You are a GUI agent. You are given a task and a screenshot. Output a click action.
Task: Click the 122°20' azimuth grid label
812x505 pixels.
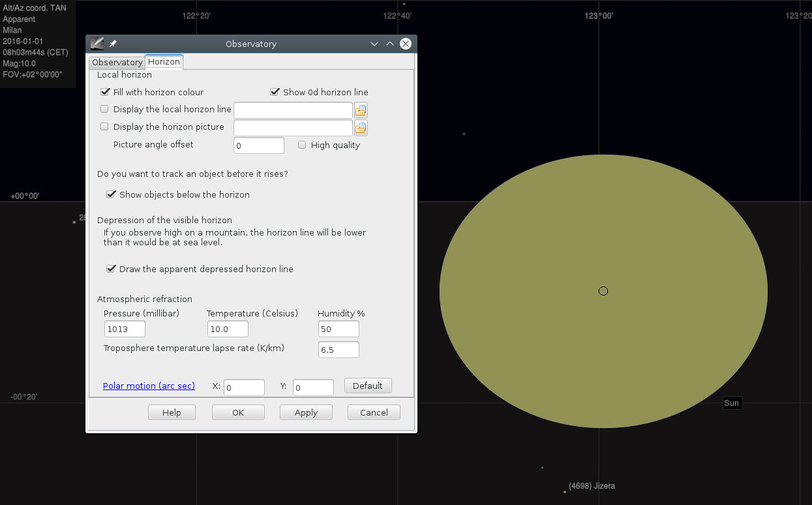tap(196, 16)
